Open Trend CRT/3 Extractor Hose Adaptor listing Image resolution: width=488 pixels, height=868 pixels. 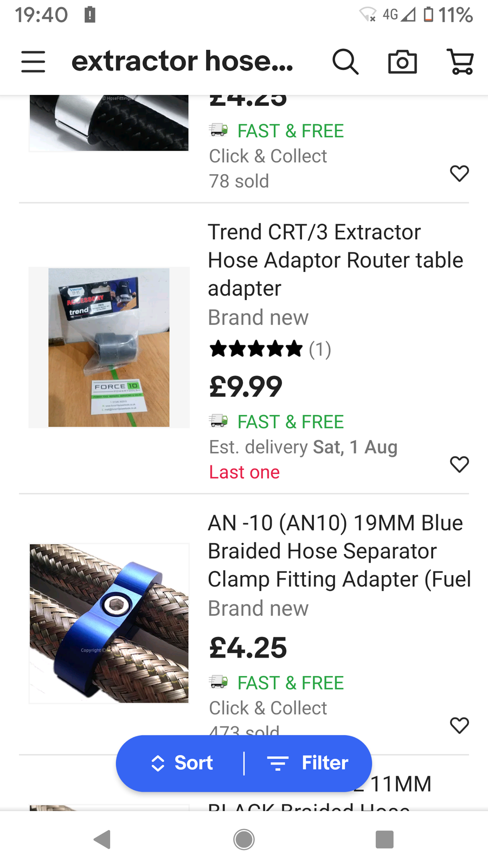coord(335,260)
